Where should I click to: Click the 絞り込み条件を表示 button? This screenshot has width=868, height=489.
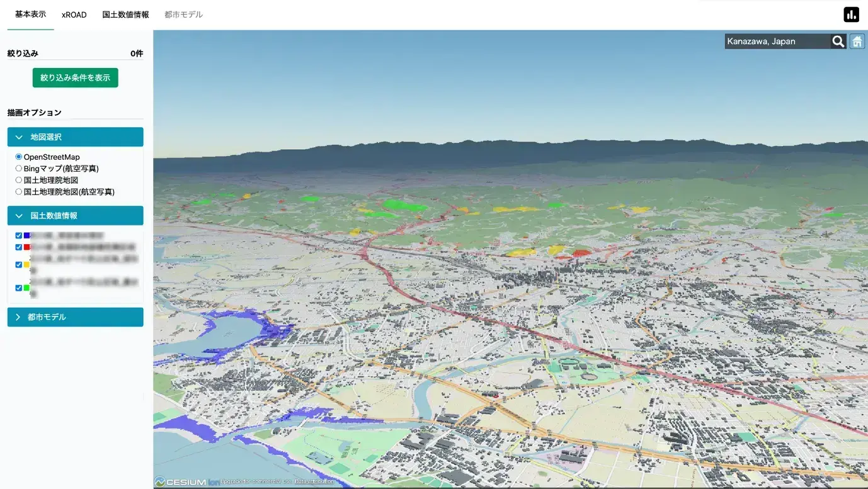pos(75,77)
